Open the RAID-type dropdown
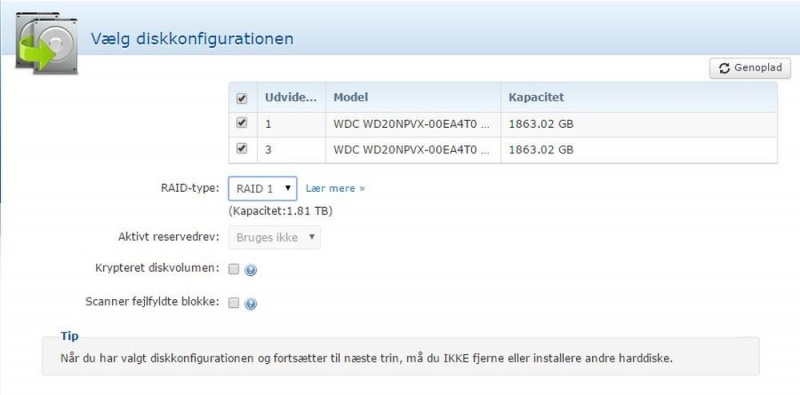800x395 pixels. click(x=262, y=188)
